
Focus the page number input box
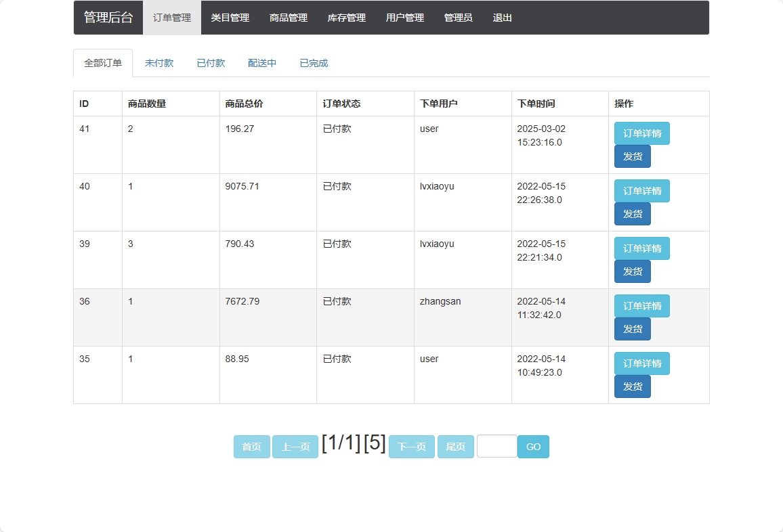pos(496,446)
